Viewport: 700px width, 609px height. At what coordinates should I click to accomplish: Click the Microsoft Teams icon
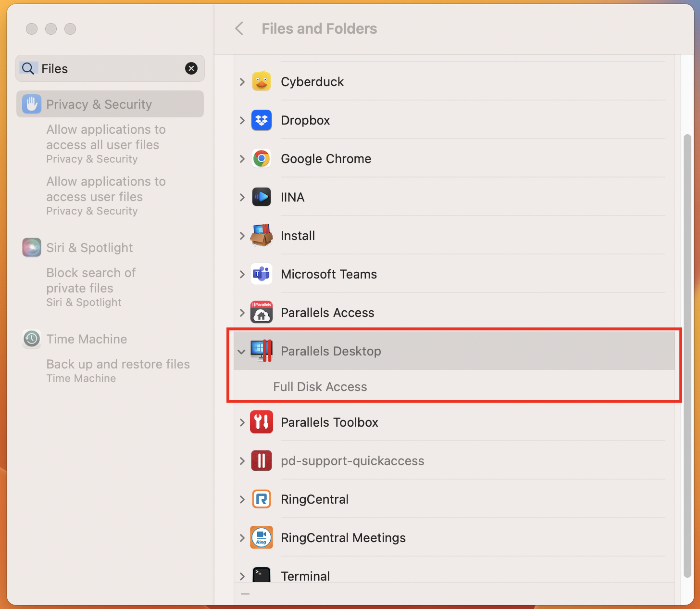262,274
